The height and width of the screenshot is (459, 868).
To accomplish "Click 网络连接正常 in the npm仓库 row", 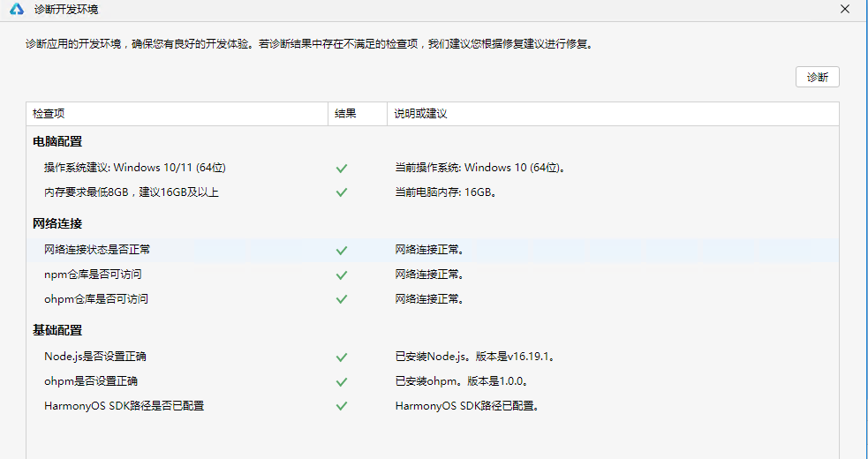I will 430,274.
